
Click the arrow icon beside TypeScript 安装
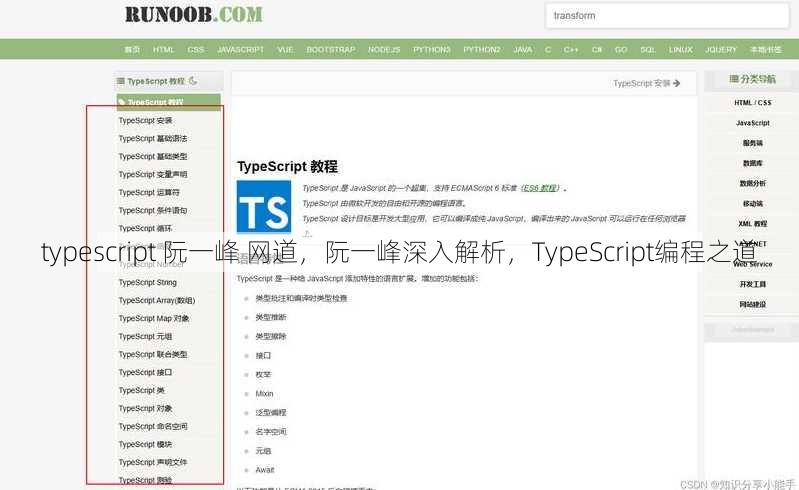click(676, 83)
